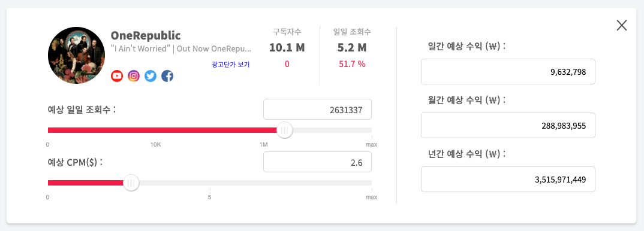Image resolution: width=644 pixels, height=231 pixels.
Task: Open the Instagram icon link
Action: pyautogui.click(x=134, y=76)
